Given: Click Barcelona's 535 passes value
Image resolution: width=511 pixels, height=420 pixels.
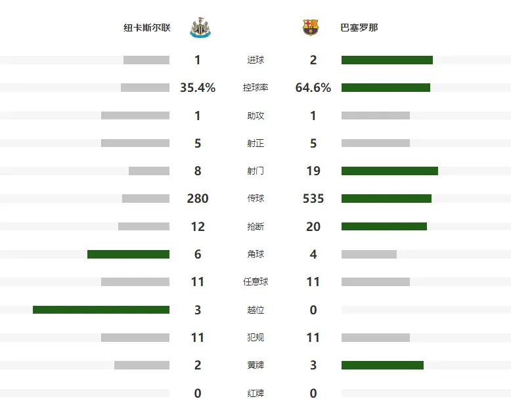Looking at the screenshot, I should (x=313, y=199).
